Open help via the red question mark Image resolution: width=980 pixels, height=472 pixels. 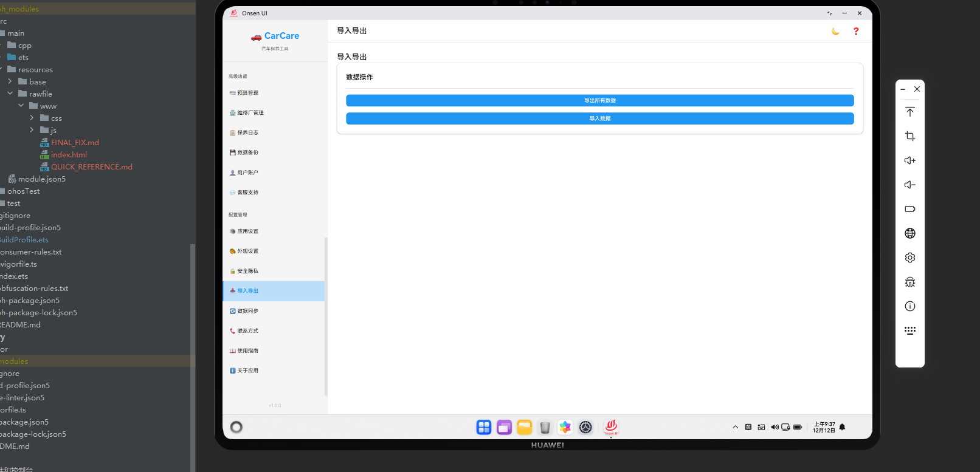[x=856, y=31]
